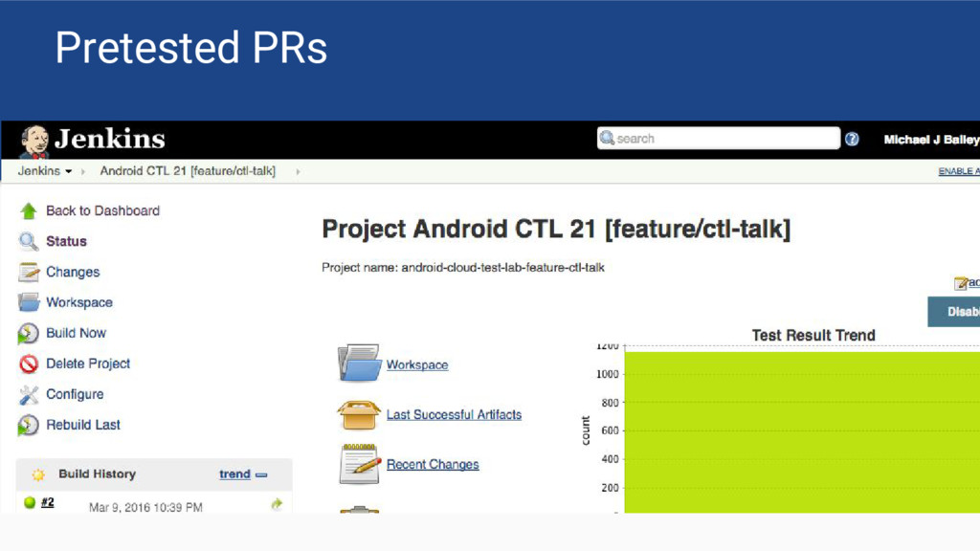Viewport: 980px width, 551px height.
Task: Click the Recent Changes notepad icon
Action: pos(360,464)
